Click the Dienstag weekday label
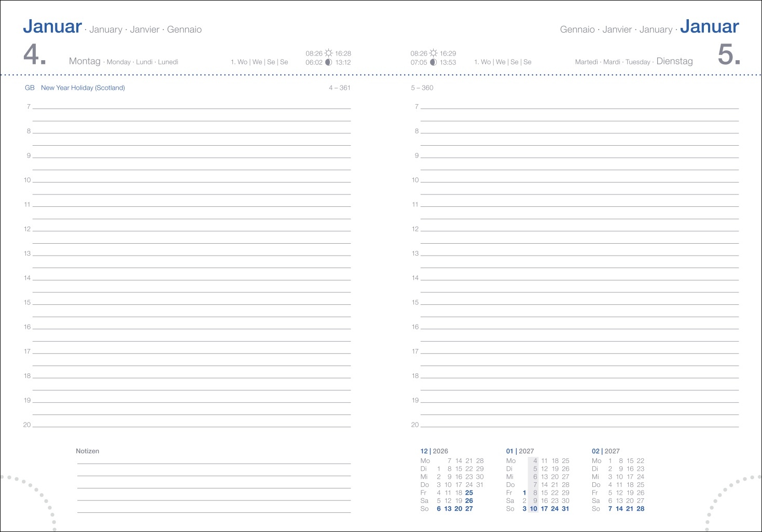Screen dimensions: 762x532 [x=674, y=61]
